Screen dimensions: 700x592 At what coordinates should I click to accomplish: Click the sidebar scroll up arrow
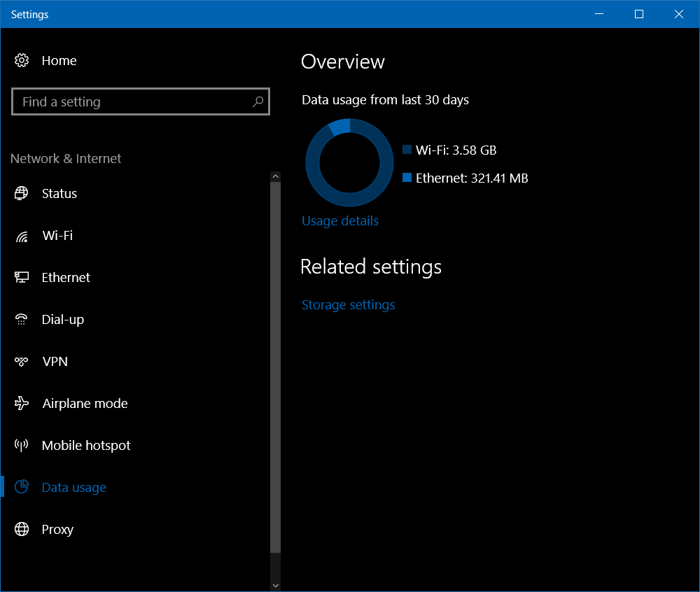coord(275,176)
